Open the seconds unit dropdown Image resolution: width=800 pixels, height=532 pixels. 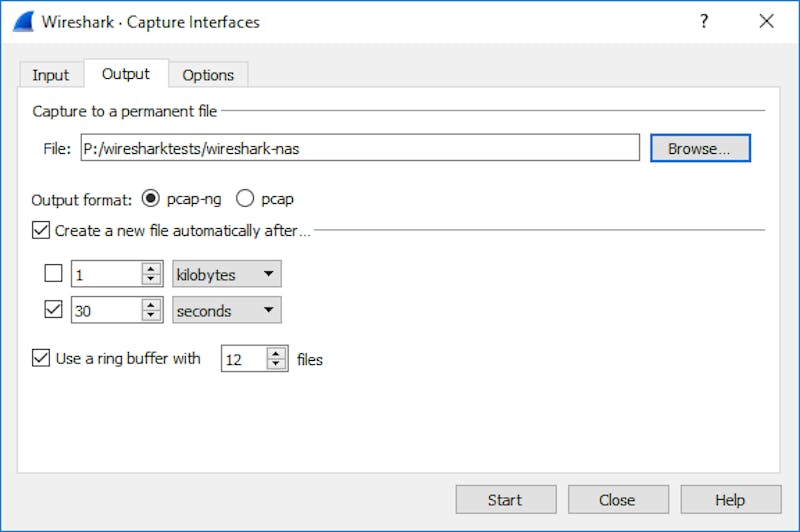226,310
